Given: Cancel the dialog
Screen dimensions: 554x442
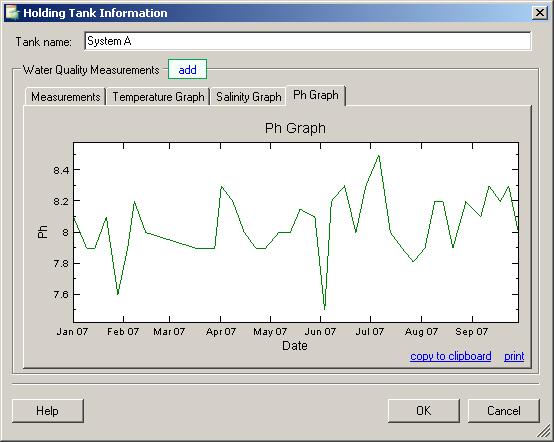Looking at the screenshot, I should [504, 411].
